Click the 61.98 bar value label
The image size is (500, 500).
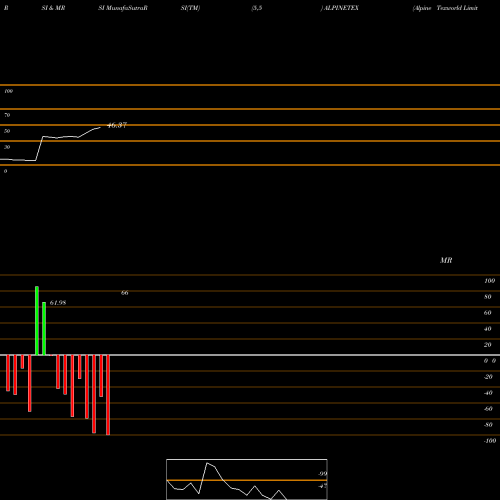tap(58, 303)
